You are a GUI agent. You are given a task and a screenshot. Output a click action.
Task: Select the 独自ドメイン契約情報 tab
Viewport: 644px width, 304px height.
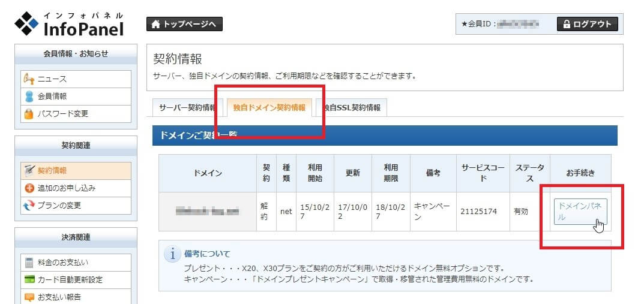point(269,108)
